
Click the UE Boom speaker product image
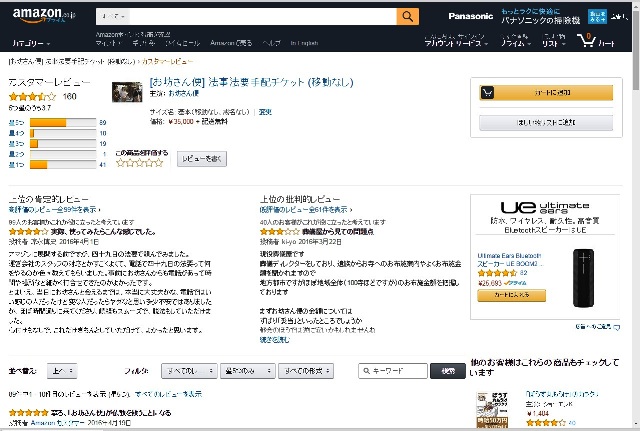(x=583, y=278)
